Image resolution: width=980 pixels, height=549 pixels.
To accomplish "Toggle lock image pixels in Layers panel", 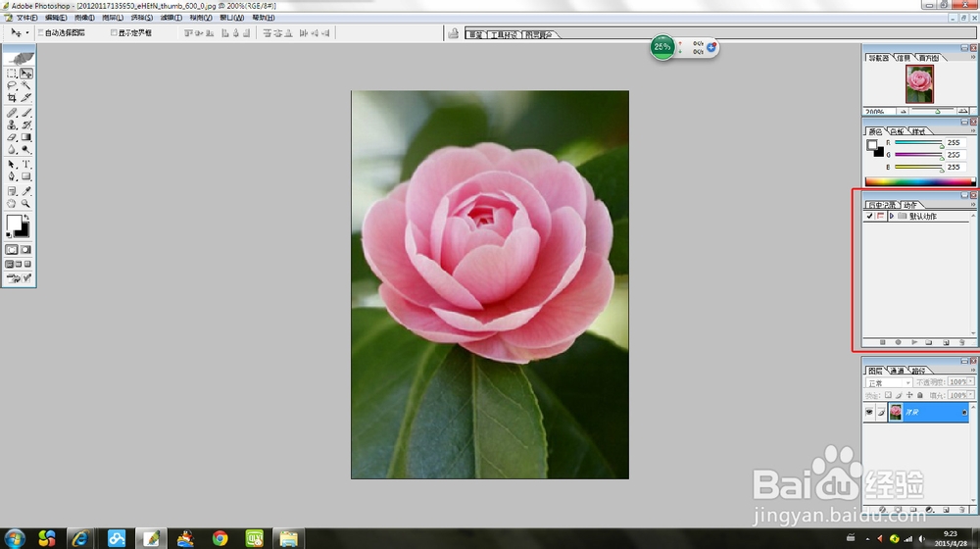I will tap(899, 395).
